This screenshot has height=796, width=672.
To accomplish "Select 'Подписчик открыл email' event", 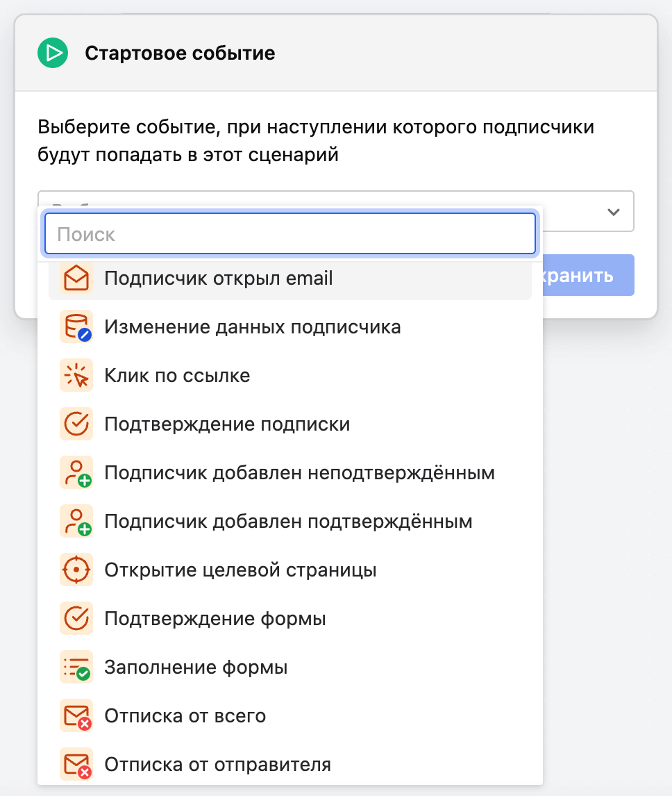I will coord(219,279).
